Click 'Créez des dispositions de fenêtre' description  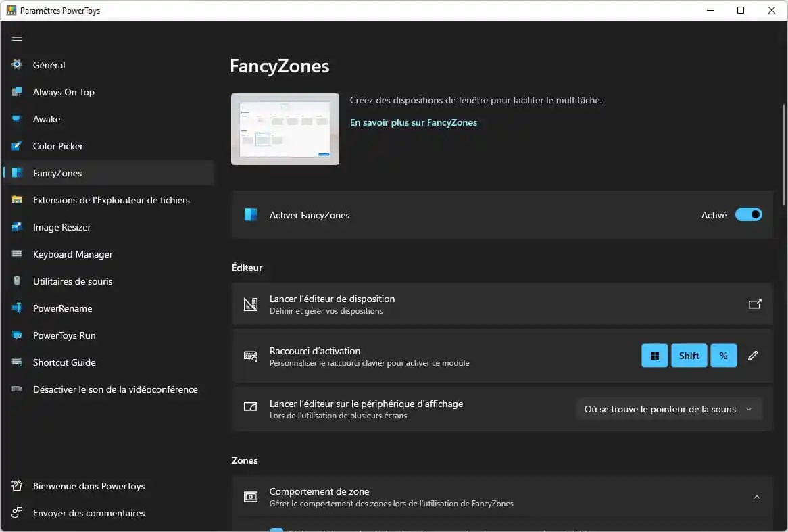[475, 101]
